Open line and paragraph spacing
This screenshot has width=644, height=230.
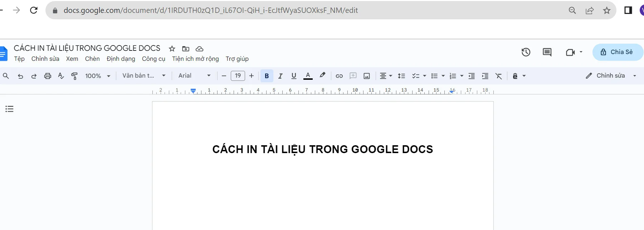401,76
